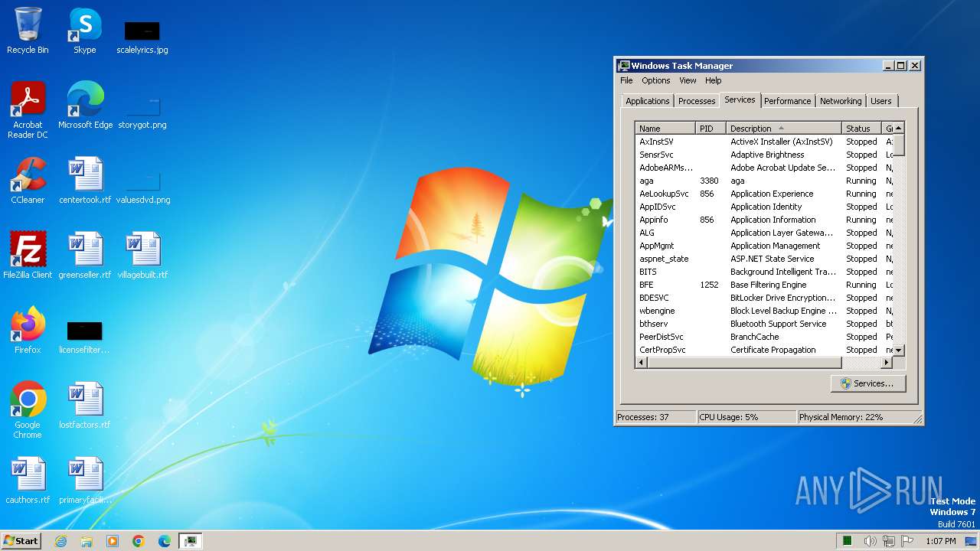980x551 pixels.
Task: Open Internet Explorer from the taskbar
Action: (x=60, y=541)
